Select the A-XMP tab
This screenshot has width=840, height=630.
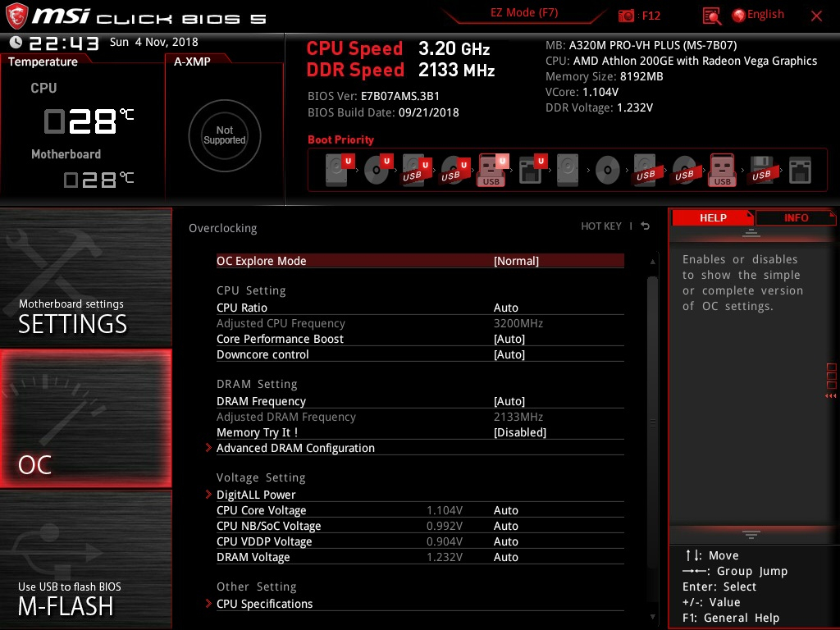192,62
